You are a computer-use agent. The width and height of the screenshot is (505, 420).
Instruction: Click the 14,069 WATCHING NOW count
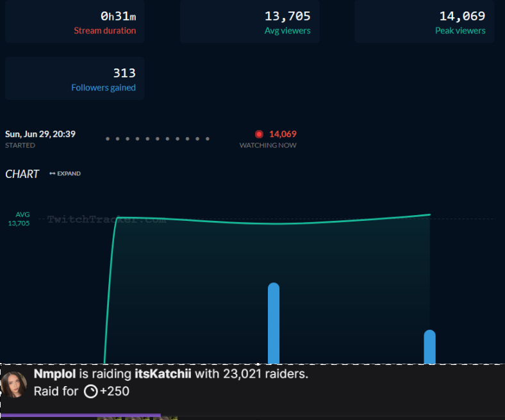pos(283,134)
